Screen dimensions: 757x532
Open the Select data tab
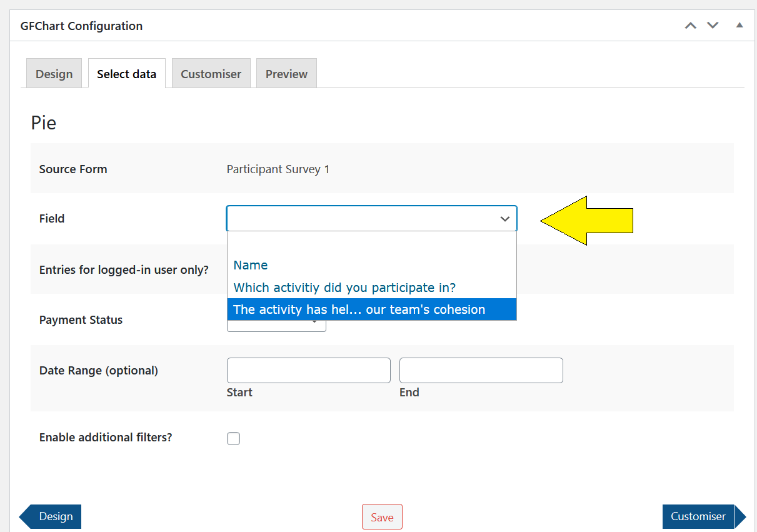126,74
